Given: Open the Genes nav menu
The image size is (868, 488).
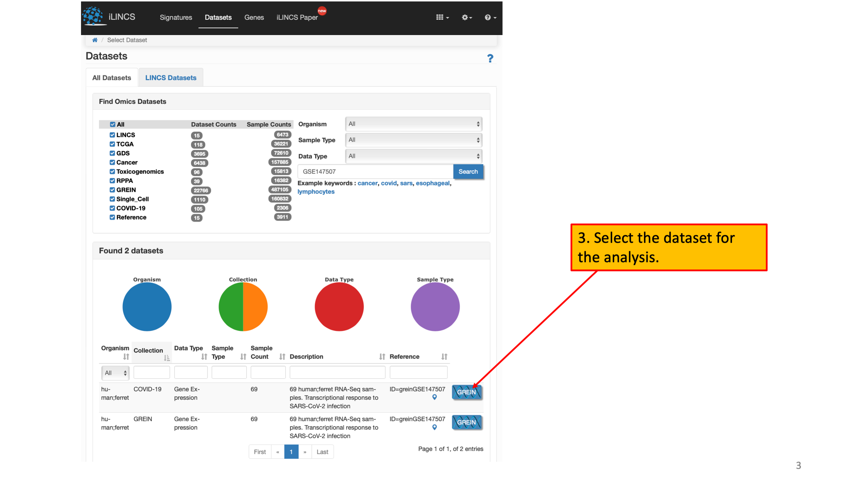Looking at the screenshot, I should tap(254, 18).
